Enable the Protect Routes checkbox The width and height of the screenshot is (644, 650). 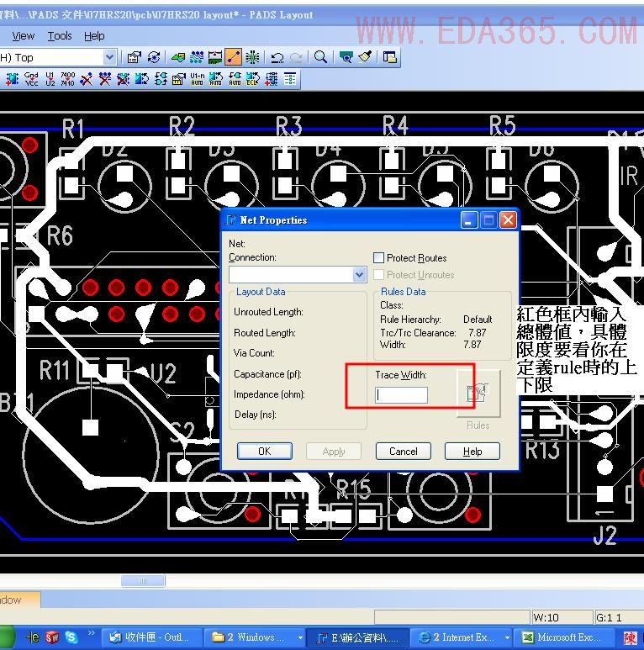379,258
